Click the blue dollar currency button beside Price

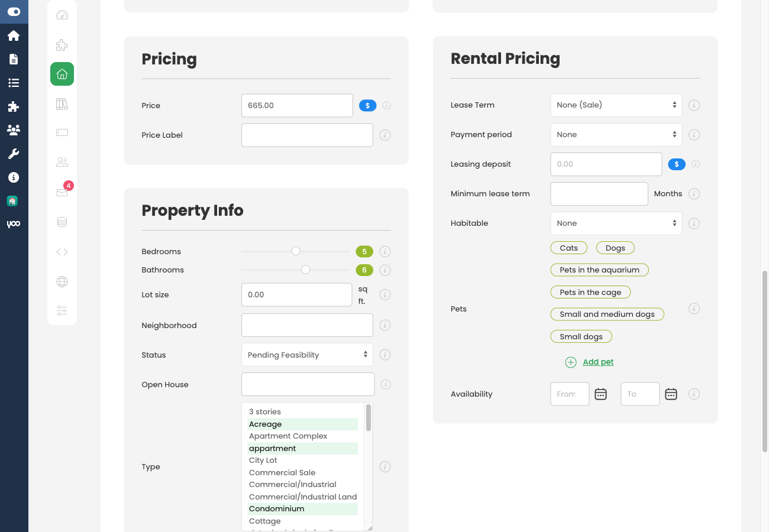point(367,105)
